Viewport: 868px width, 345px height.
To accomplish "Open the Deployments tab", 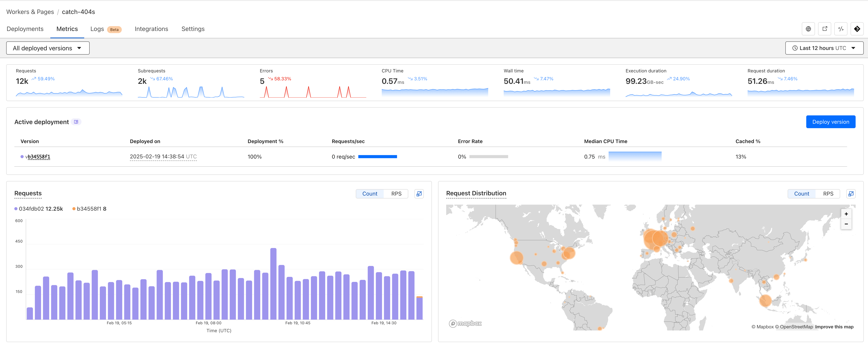I will point(25,29).
